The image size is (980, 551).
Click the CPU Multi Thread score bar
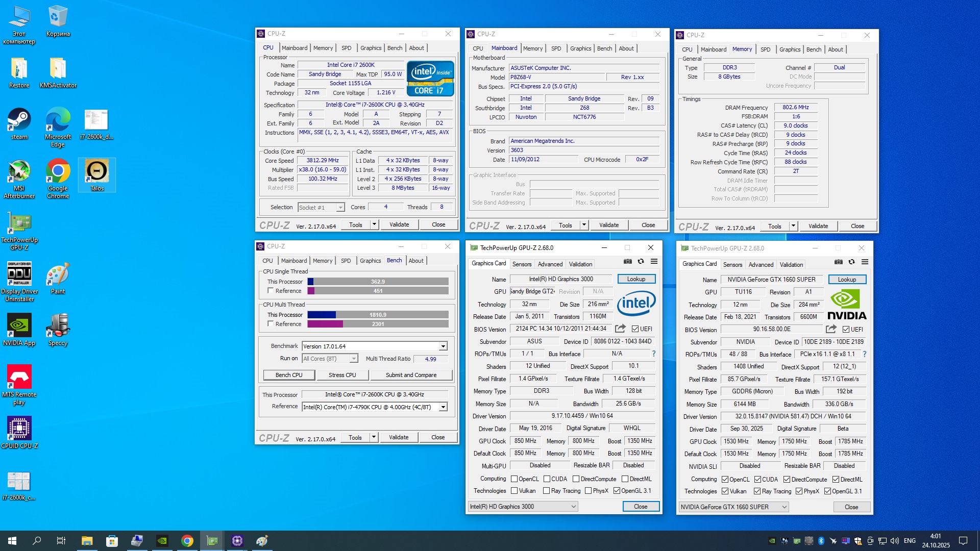(378, 315)
